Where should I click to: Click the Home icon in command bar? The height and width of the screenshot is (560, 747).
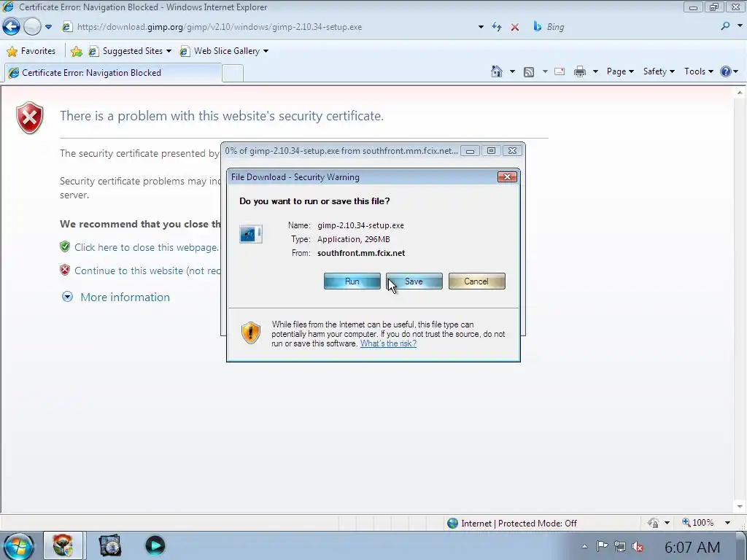(x=496, y=71)
